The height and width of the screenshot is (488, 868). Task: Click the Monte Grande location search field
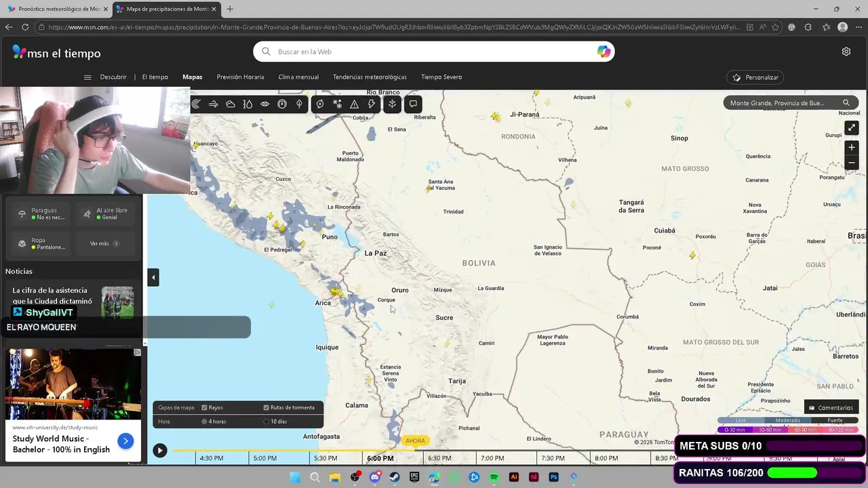[791, 103]
